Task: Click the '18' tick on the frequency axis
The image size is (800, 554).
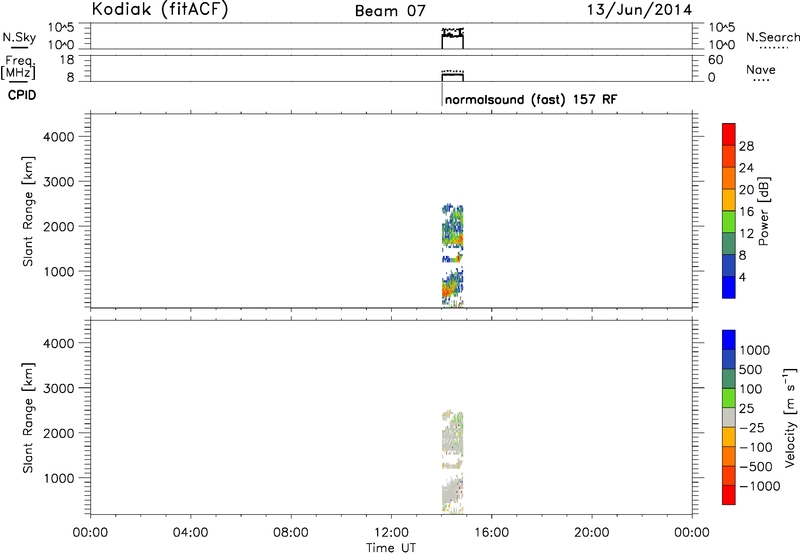Action: pyautogui.click(x=66, y=60)
